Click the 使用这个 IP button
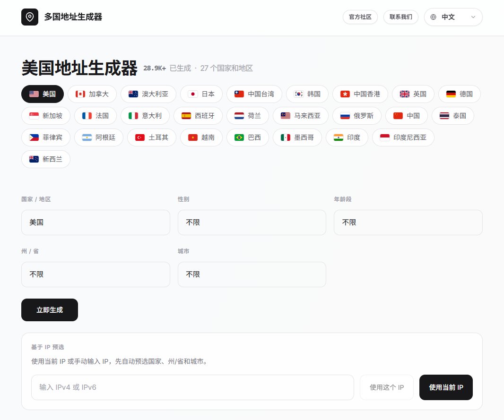This screenshot has height=420, width=504. 387,387
